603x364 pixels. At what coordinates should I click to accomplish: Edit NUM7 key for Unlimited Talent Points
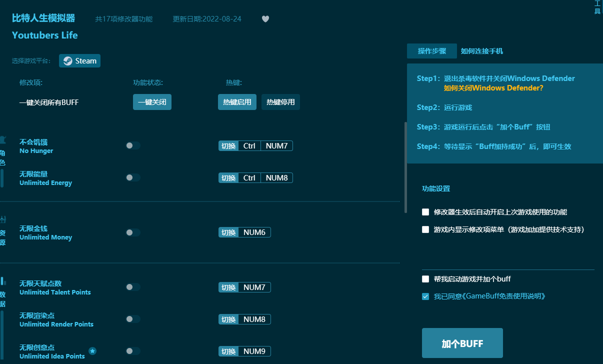coord(254,287)
